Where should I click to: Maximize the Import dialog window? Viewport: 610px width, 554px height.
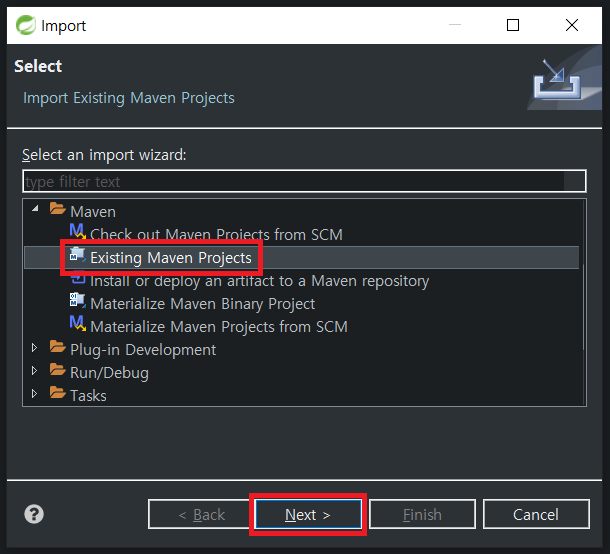click(513, 25)
